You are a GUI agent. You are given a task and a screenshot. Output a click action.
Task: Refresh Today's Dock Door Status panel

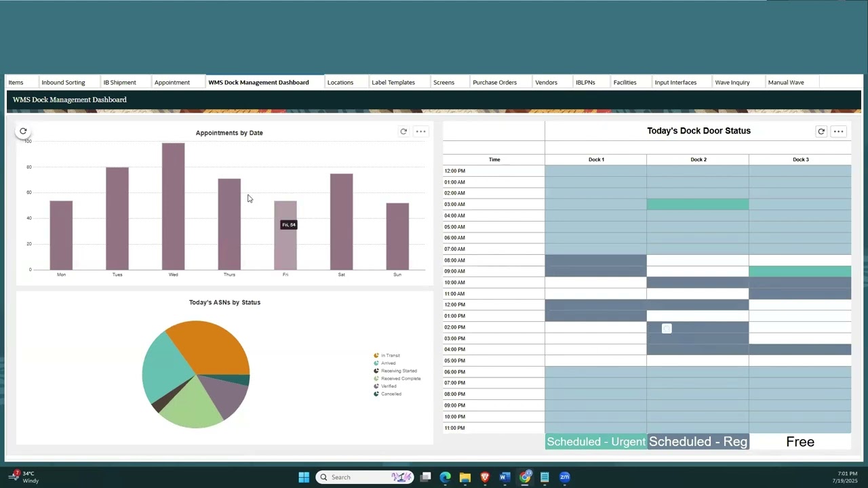(x=821, y=131)
